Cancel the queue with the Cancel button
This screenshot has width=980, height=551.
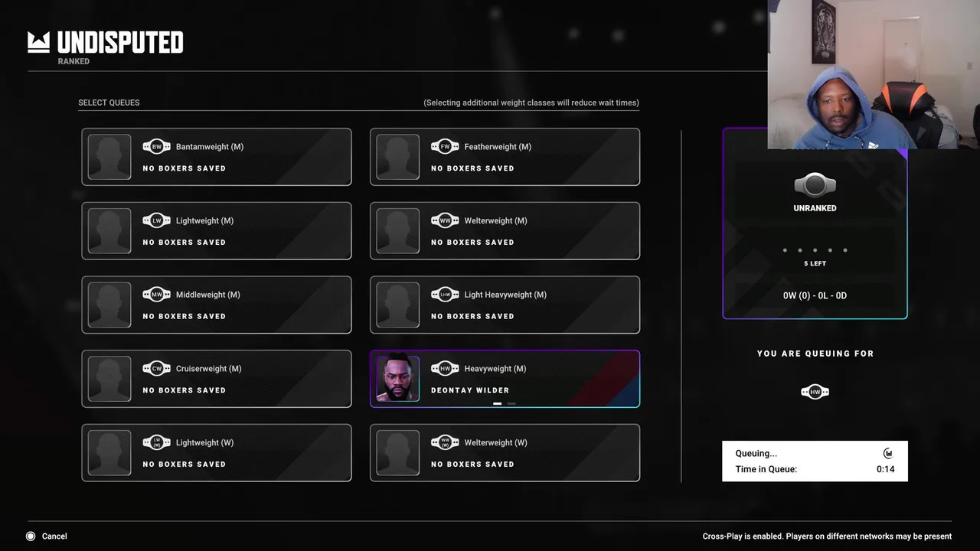47,536
